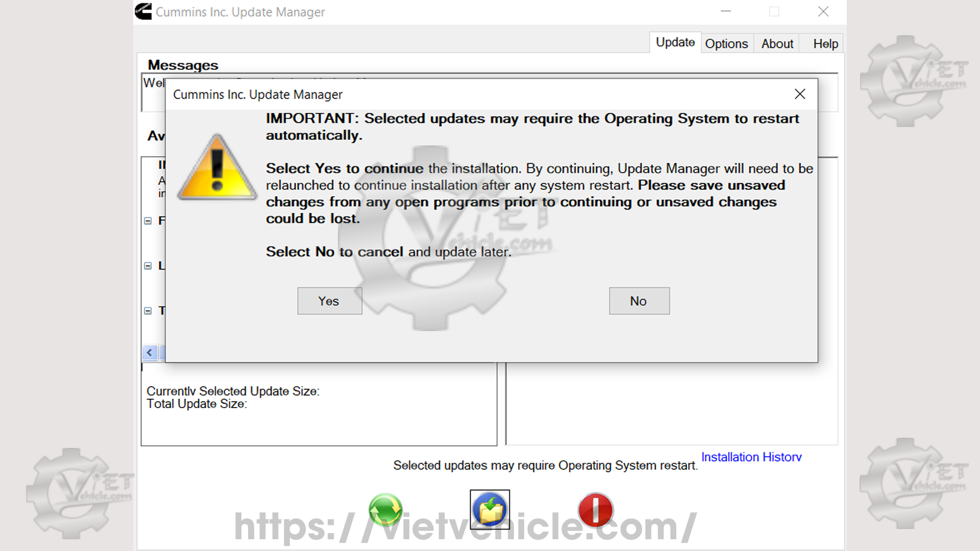
Task: Minimize the Update Manager window
Action: point(725,11)
